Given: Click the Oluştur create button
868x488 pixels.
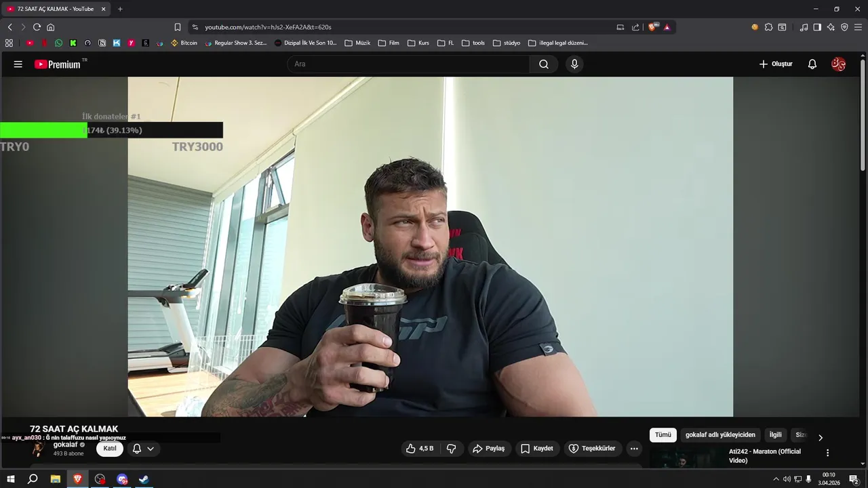Looking at the screenshot, I should [x=776, y=64].
